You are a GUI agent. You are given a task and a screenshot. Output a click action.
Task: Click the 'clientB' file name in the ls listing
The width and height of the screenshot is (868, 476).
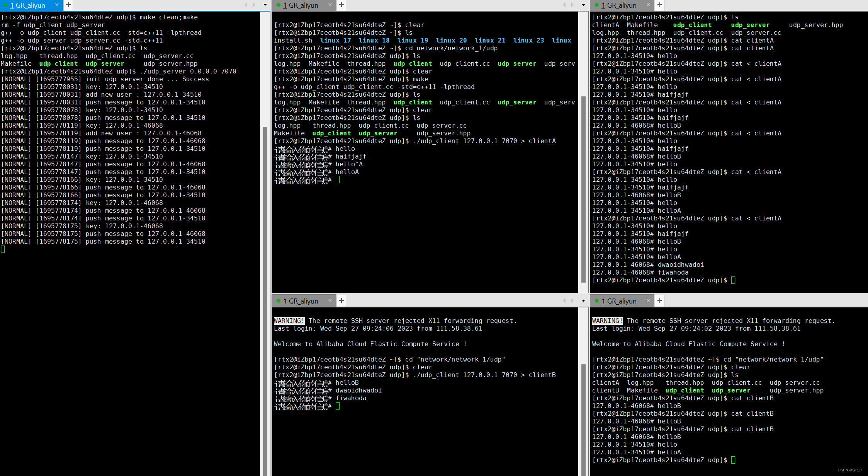[606, 390]
